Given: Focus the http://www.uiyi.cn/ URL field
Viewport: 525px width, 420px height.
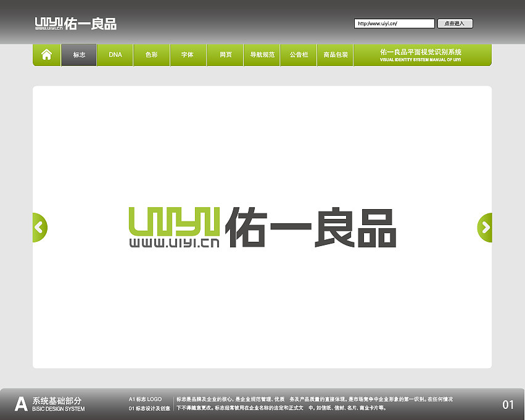Looking at the screenshot, I should [394, 23].
